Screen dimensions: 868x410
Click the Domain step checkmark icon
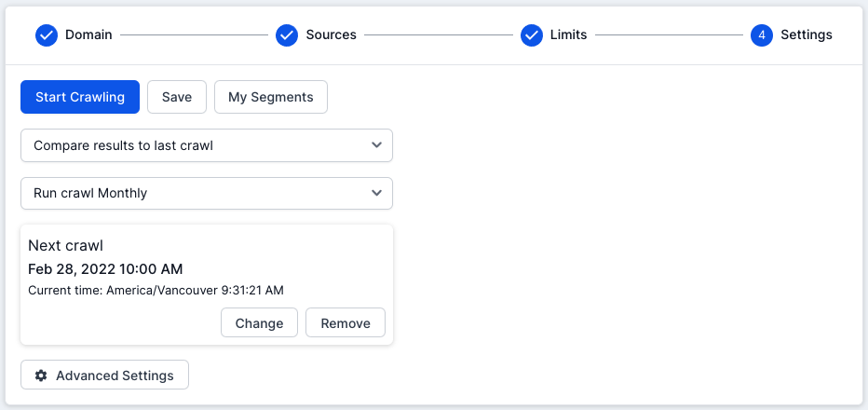point(47,35)
